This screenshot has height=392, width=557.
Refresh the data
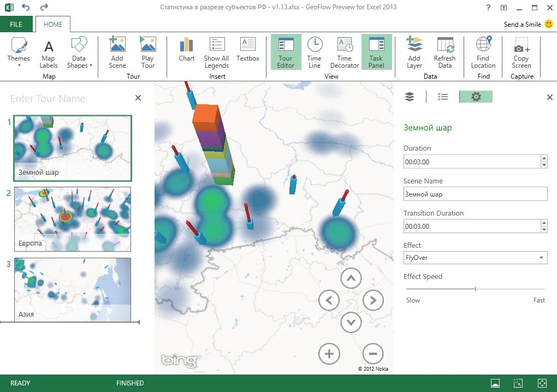(445, 52)
